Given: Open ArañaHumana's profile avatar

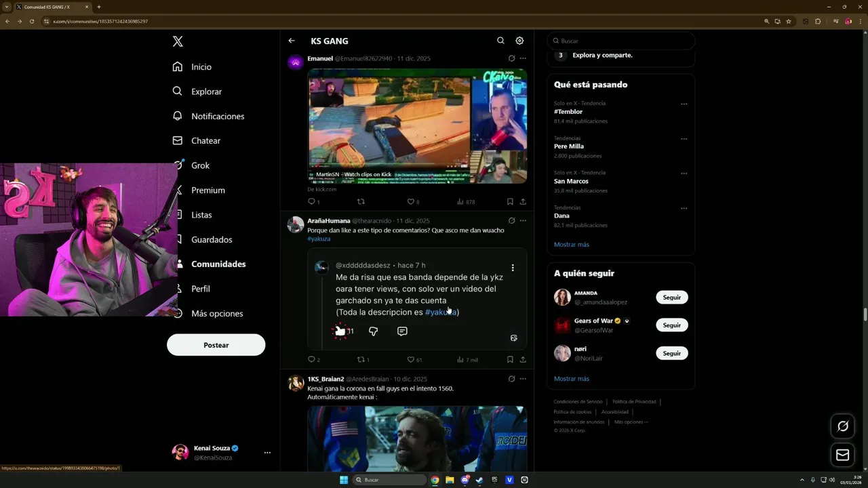Looking at the screenshot, I should 296,225.
